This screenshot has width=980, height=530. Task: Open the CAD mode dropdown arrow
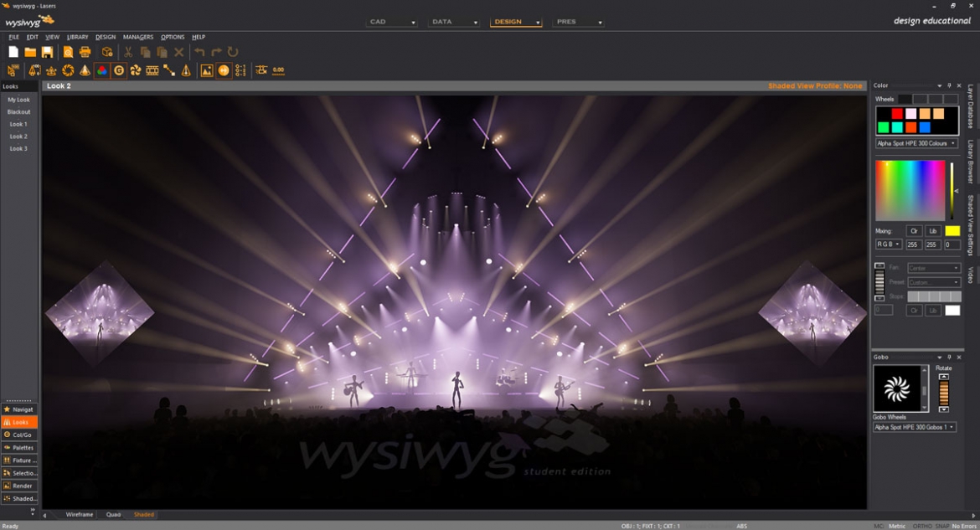click(413, 23)
